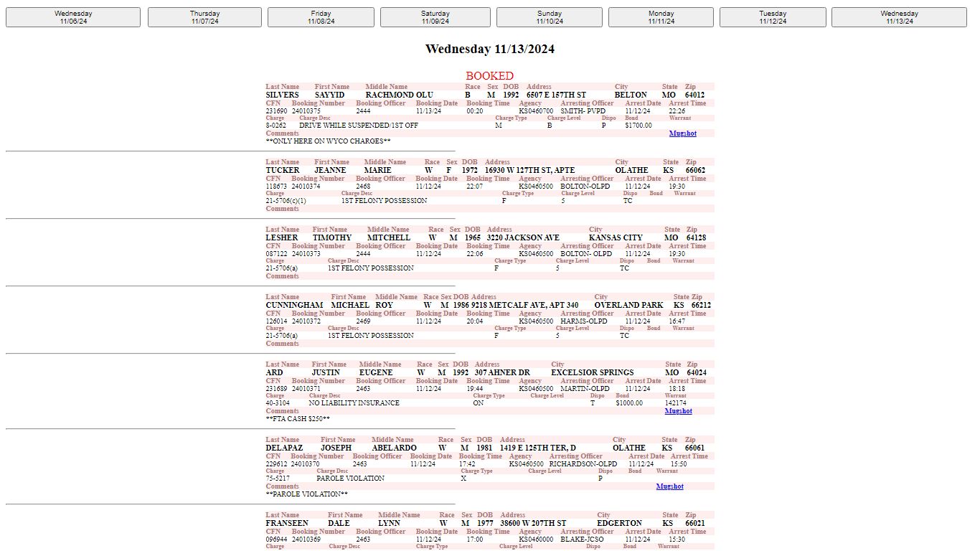The height and width of the screenshot is (551, 980).
Task: View the Tuesday 11/12/24 button
Action: coord(773,17)
